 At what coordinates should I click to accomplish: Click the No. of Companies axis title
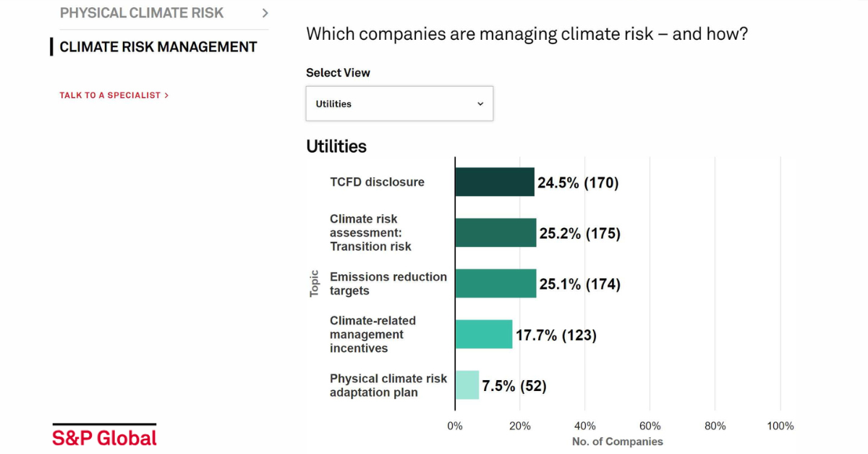click(617, 442)
